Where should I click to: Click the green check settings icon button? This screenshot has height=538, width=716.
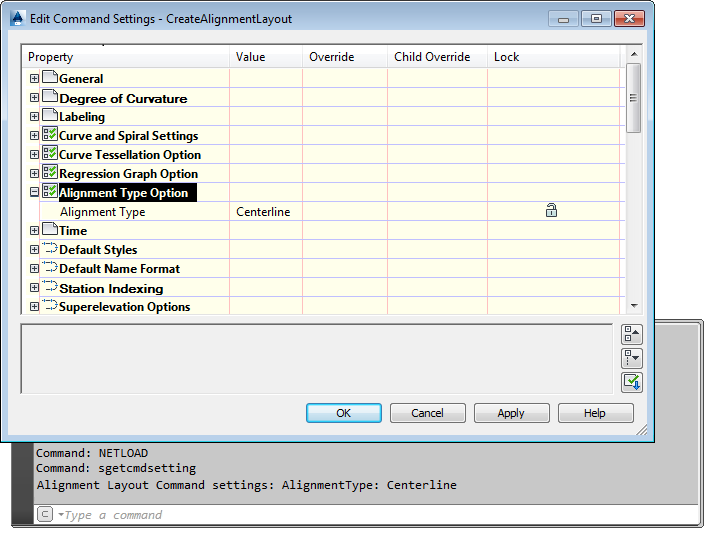pyautogui.click(x=632, y=382)
